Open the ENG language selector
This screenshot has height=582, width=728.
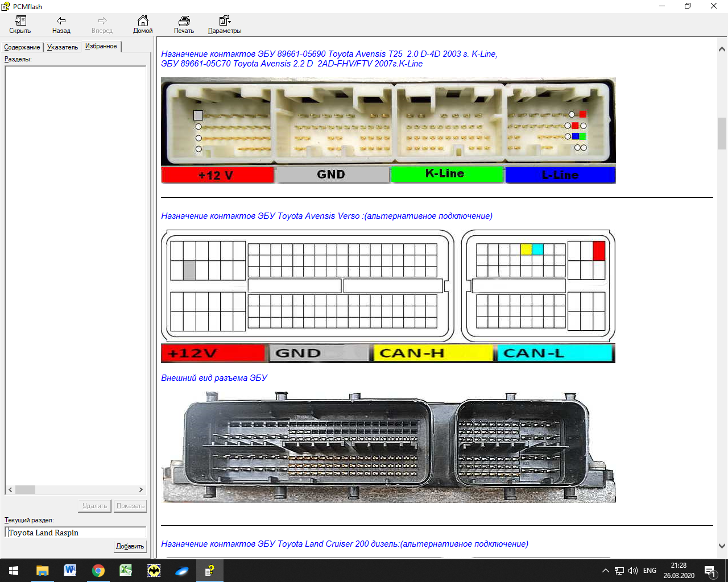coord(650,571)
